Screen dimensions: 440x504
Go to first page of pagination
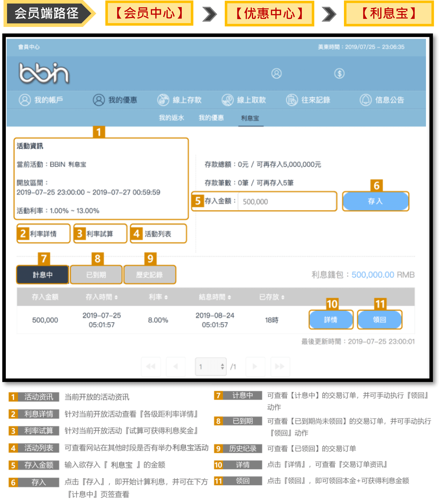click(x=151, y=366)
